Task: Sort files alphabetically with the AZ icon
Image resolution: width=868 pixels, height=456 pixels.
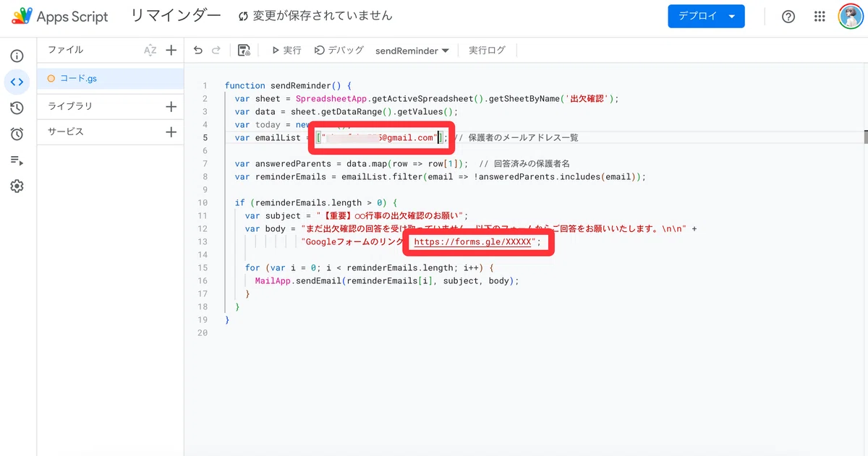Action: 150,50
